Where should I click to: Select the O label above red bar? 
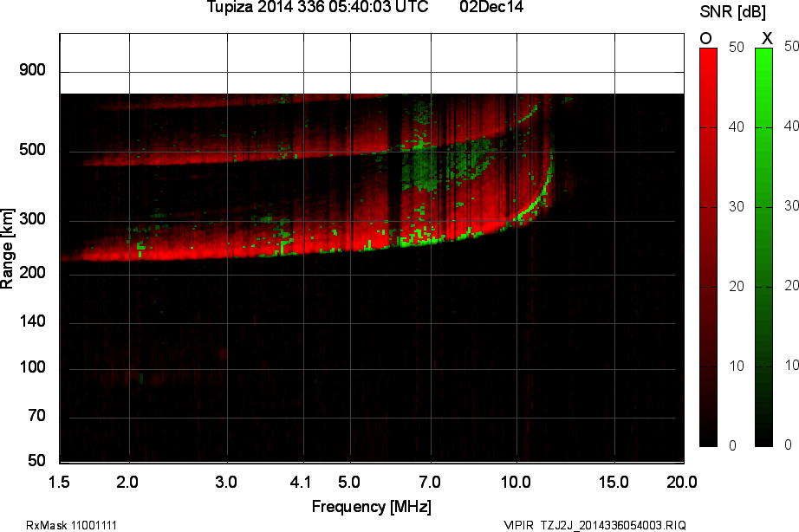[706, 38]
